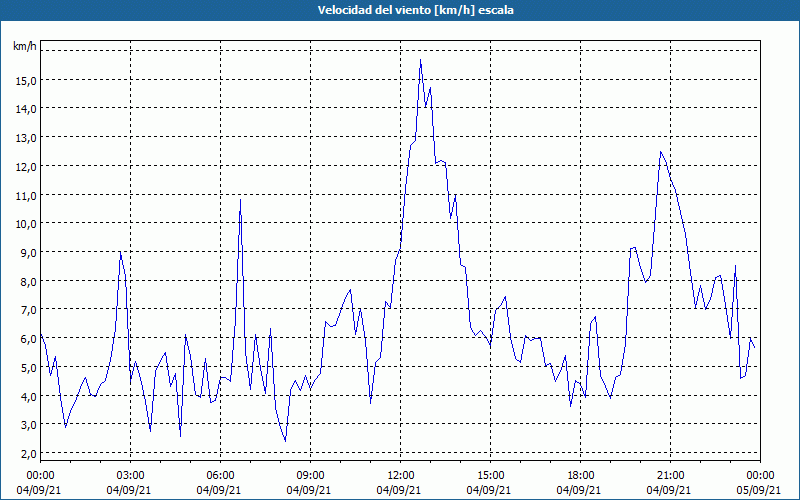800x500 pixels.
Task: Click the chart title 'Velocidad del viento [km/h] escala'
Action: tap(415, 10)
